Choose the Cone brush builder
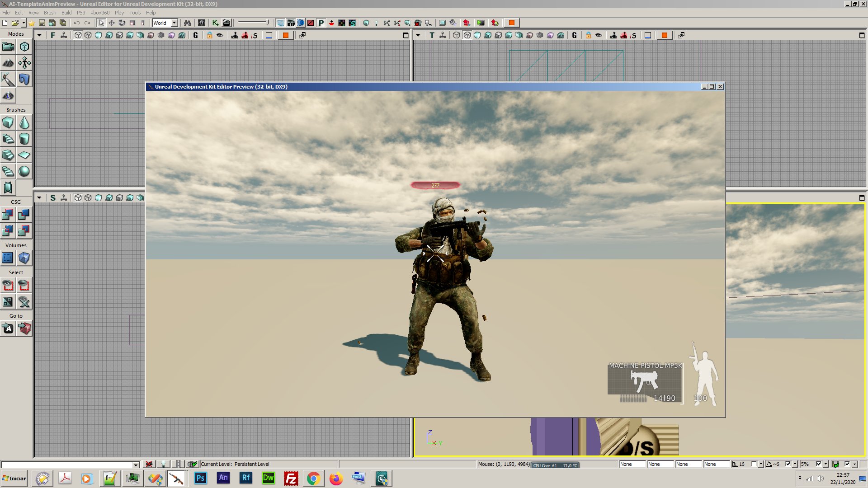 (24, 122)
